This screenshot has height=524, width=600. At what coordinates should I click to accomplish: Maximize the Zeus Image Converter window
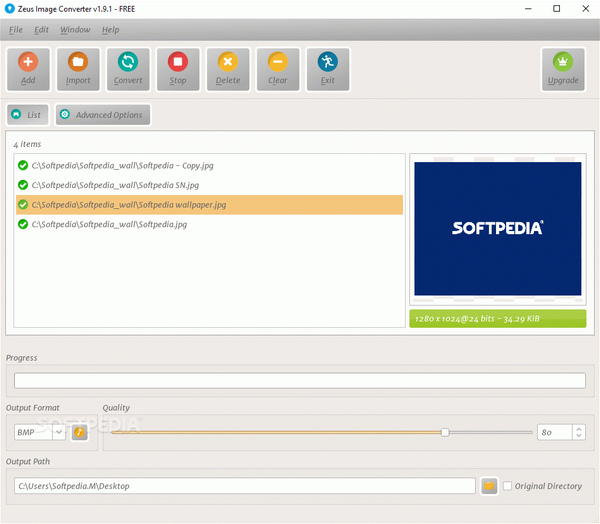(x=557, y=8)
